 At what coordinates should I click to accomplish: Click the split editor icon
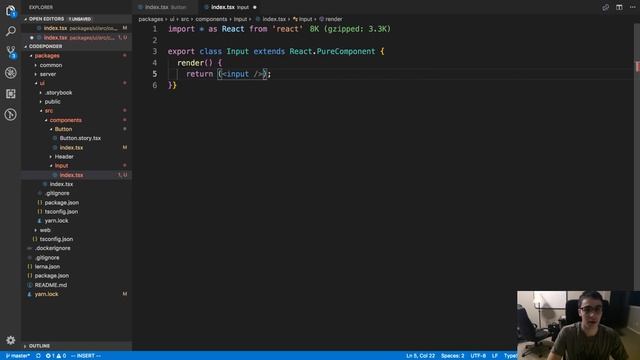pyautogui.click(x=619, y=7)
